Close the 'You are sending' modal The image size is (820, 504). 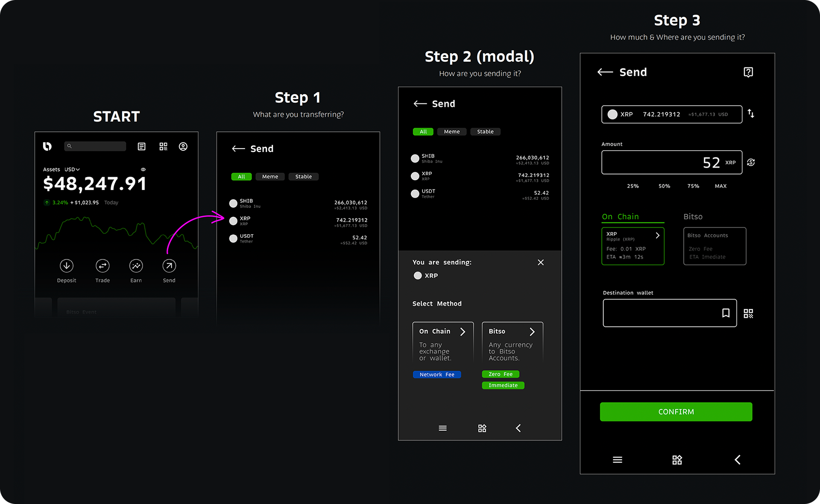pyautogui.click(x=541, y=262)
